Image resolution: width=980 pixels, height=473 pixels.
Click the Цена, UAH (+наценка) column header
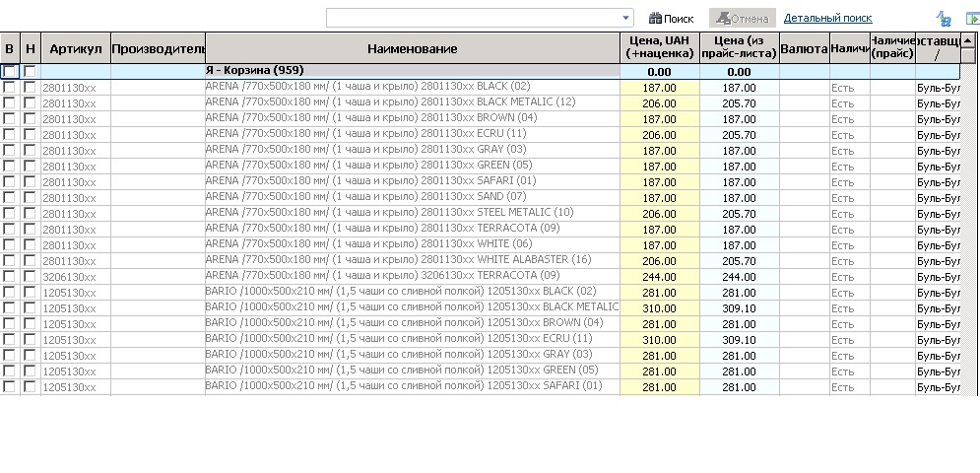point(660,47)
